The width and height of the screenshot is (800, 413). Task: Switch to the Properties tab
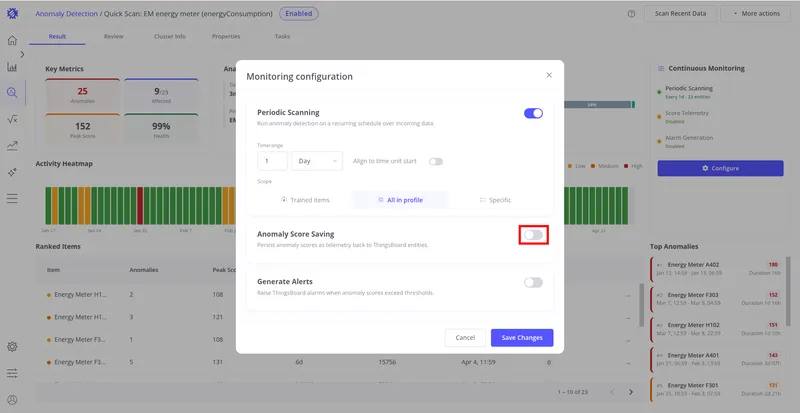click(226, 37)
